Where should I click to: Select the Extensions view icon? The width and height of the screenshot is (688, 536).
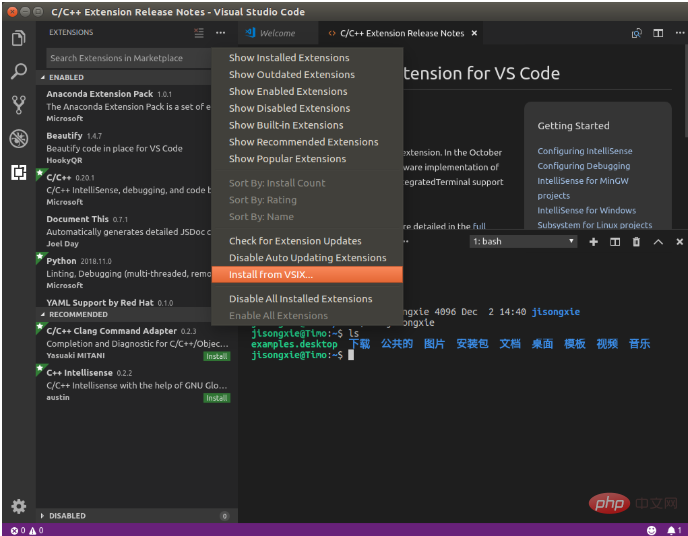pyautogui.click(x=18, y=172)
